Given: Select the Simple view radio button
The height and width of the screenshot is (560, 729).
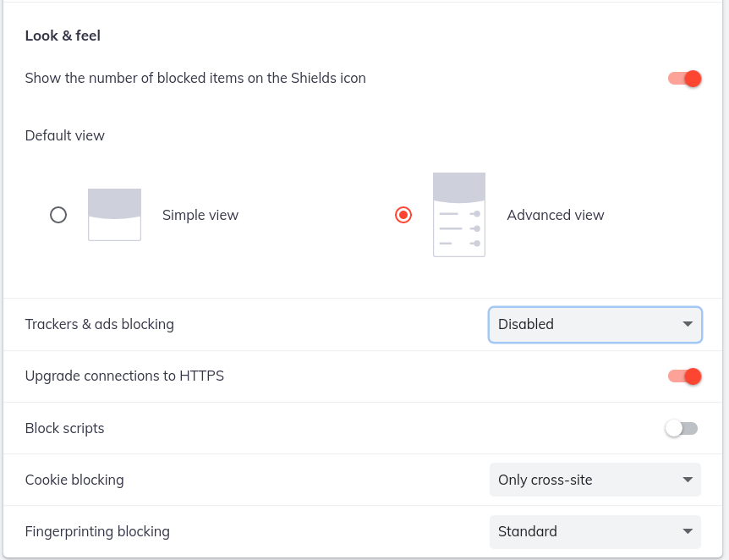Looking at the screenshot, I should click(x=58, y=215).
